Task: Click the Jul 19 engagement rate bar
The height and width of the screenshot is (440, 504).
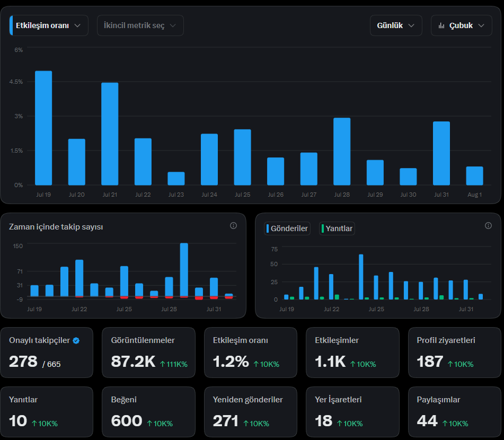Action: pyautogui.click(x=43, y=128)
